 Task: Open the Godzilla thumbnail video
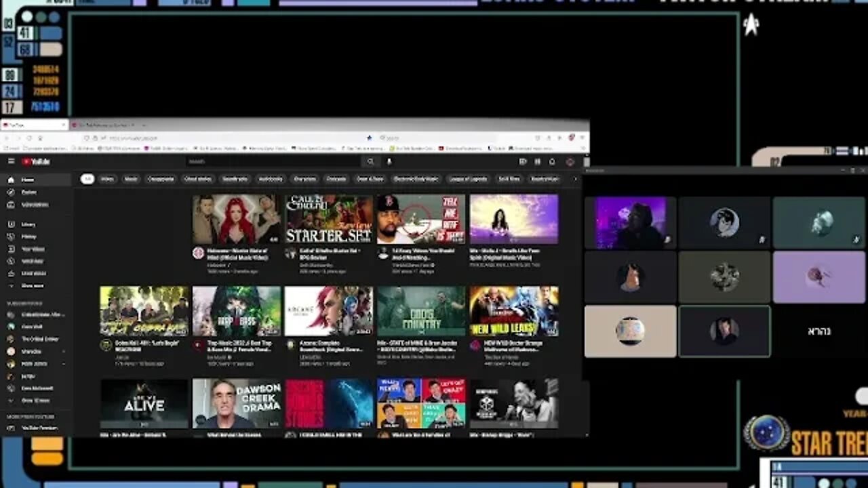[329, 403]
